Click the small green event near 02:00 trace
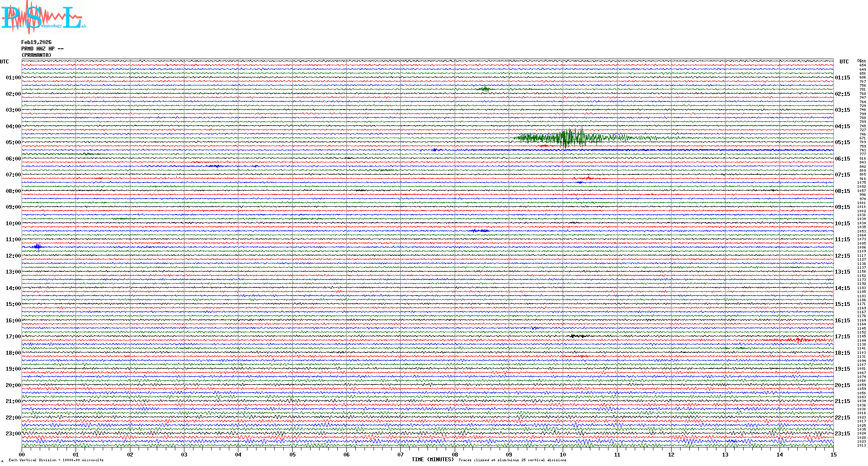Screen dimensions: 868x466 485,89
